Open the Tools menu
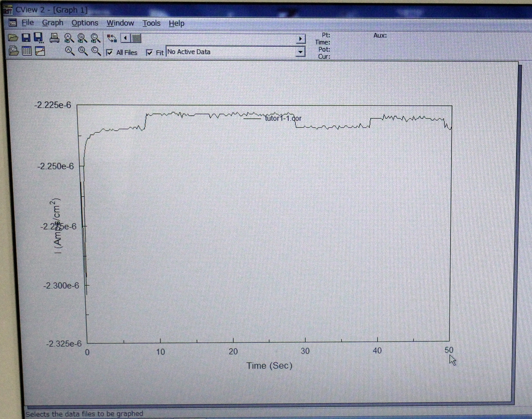532x419 pixels. click(151, 23)
